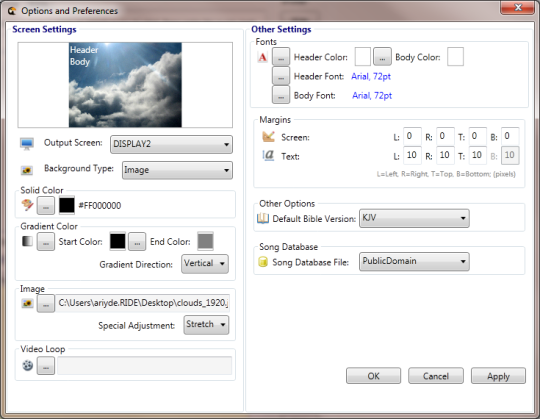Click the app icon in the title bar
Viewport: 540px width, 419px height.
tap(12, 11)
